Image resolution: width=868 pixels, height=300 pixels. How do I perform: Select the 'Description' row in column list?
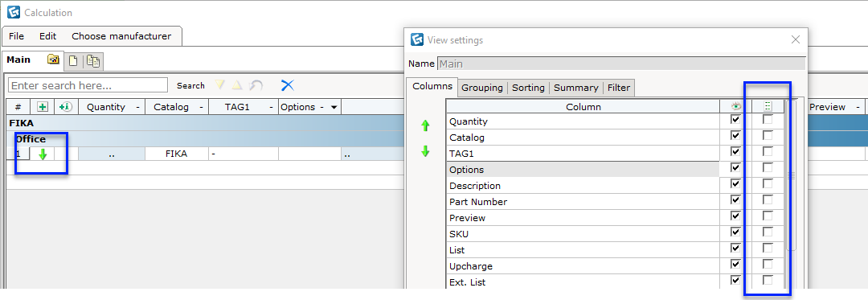[x=583, y=186]
